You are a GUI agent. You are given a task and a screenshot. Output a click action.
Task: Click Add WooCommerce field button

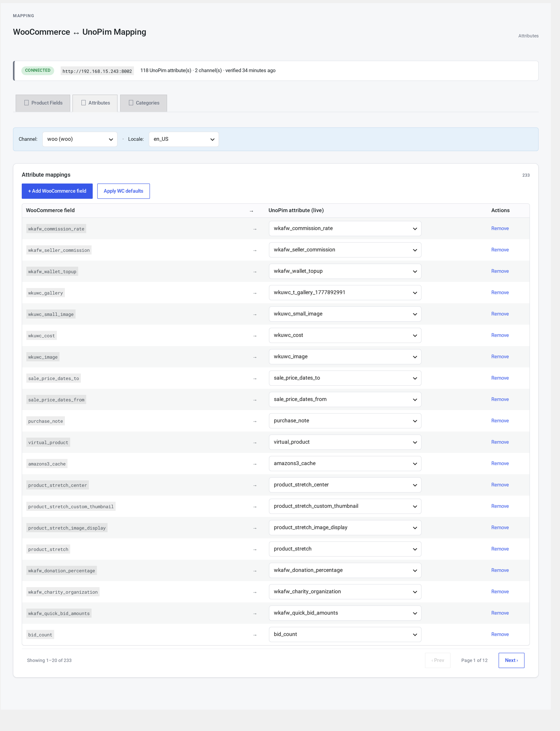pyautogui.click(x=57, y=191)
